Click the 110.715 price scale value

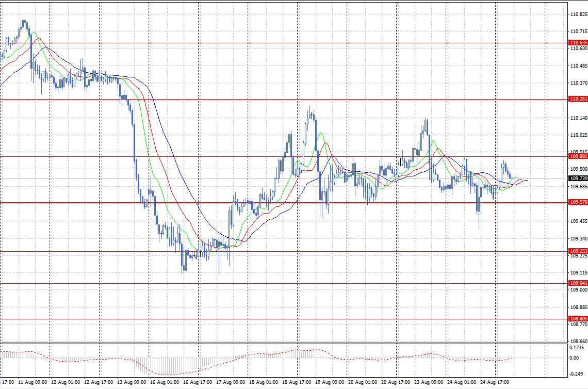point(579,31)
